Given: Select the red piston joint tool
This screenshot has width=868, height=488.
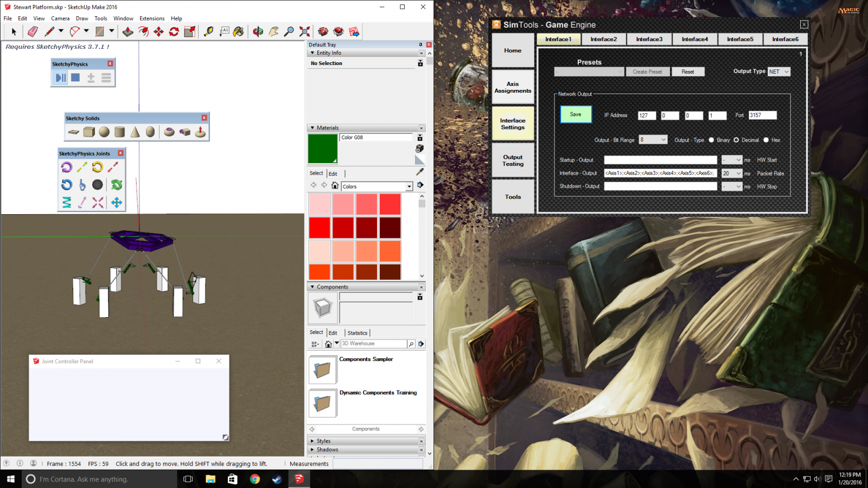Looking at the screenshot, I should click(x=113, y=168).
